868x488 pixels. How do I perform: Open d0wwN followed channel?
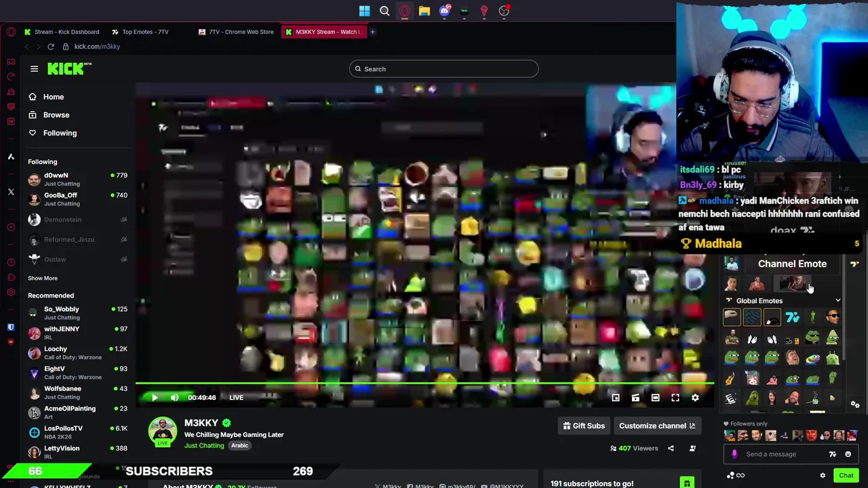click(x=77, y=180)
